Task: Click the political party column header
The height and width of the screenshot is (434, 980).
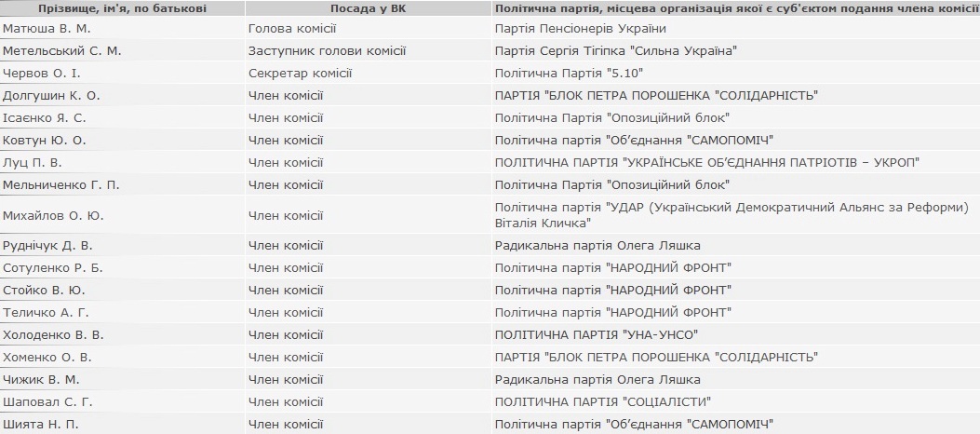Action: point(734,8)
